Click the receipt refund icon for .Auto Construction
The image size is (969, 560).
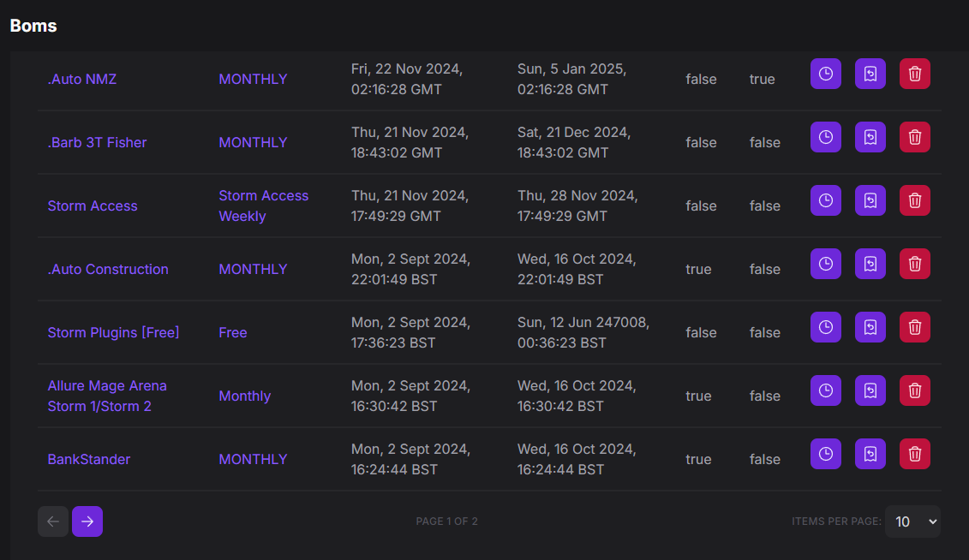click(870, 265)
